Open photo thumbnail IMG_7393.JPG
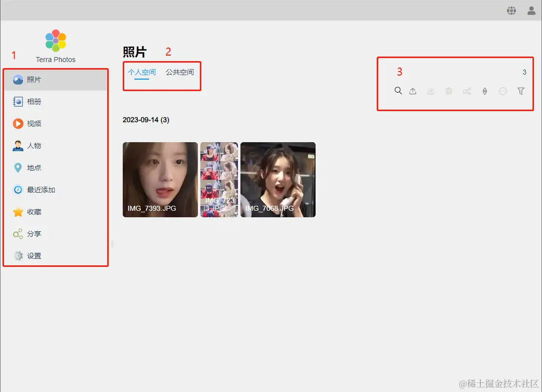 point(160,180)
